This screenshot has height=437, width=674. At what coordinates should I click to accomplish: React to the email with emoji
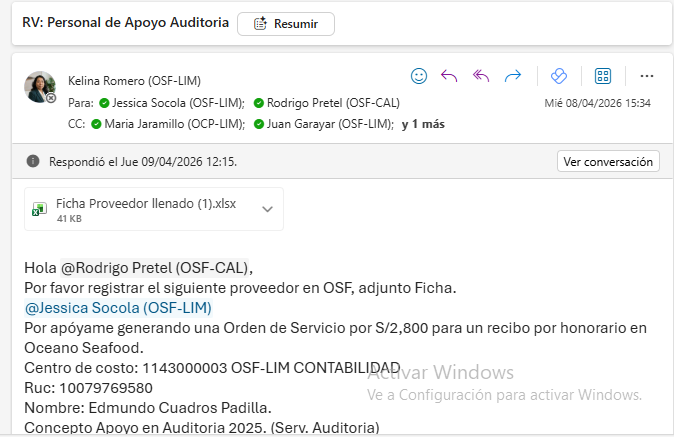point(420,76)
